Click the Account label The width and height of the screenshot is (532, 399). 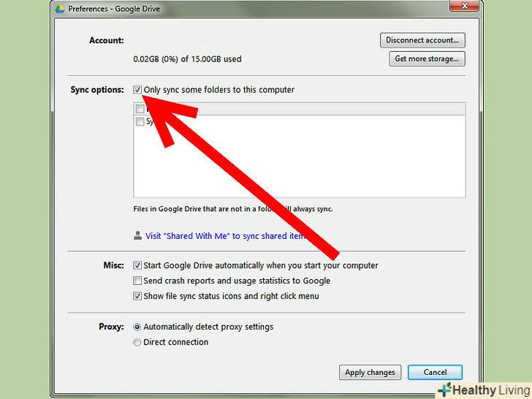point(107,40)
